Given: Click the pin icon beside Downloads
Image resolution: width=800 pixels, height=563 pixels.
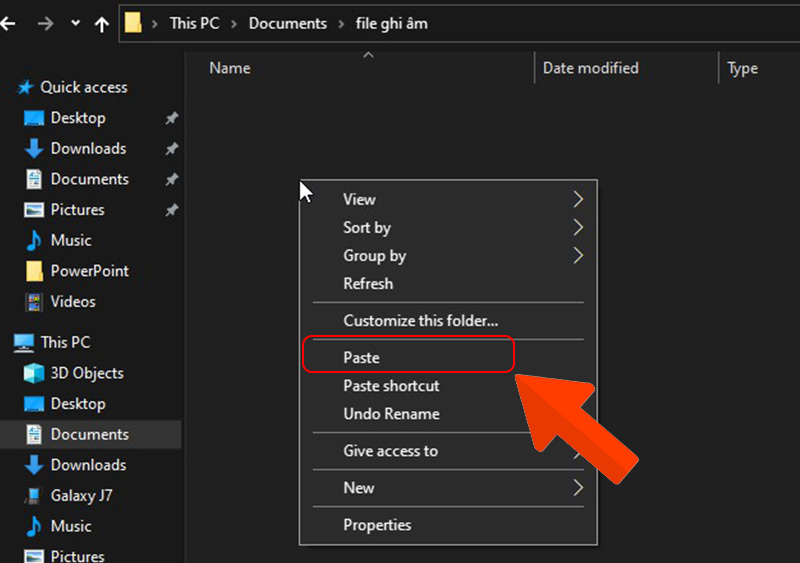Looking at the screenshot, I should tap(171, 149).
